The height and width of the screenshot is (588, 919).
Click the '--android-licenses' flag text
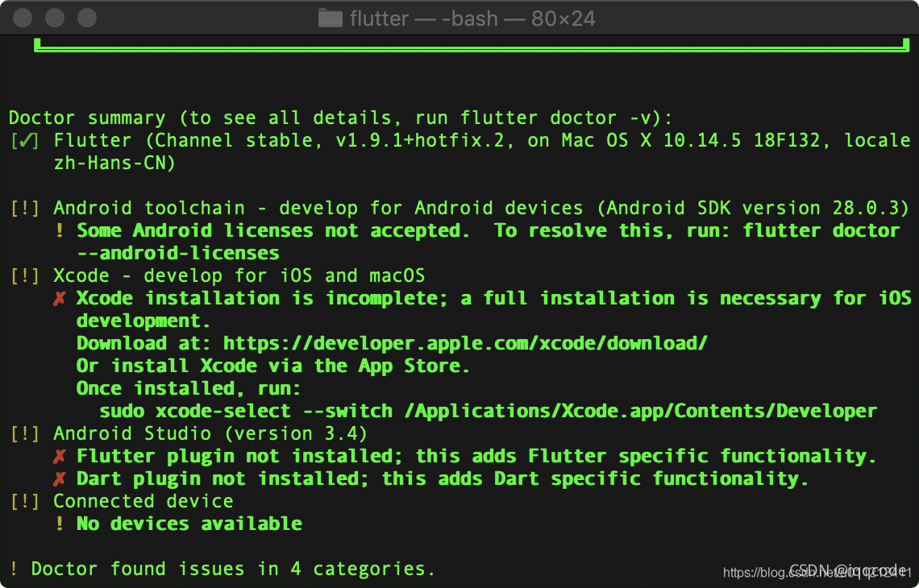178,253
